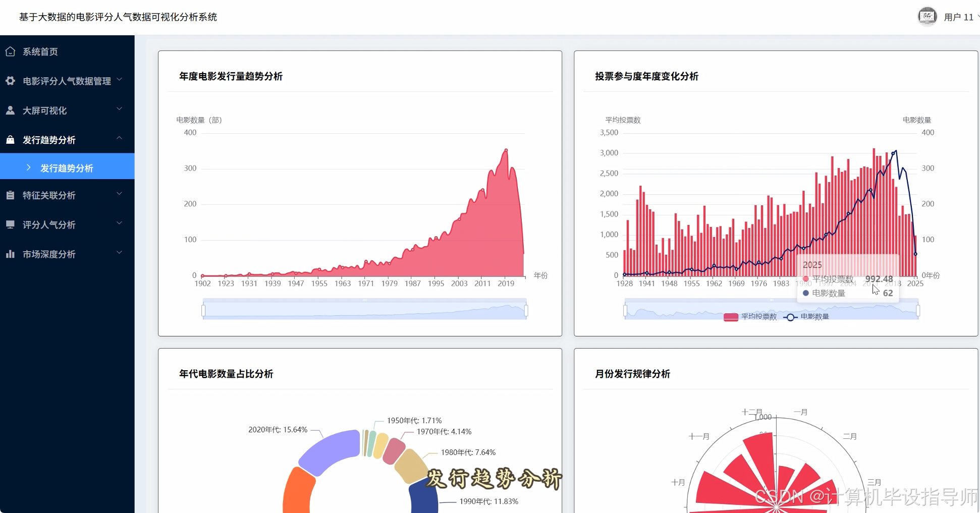Viewport: 980px width, 513px height.
Task: Click left zoom handle of voting chart
Action: click(x=625, y=310)
